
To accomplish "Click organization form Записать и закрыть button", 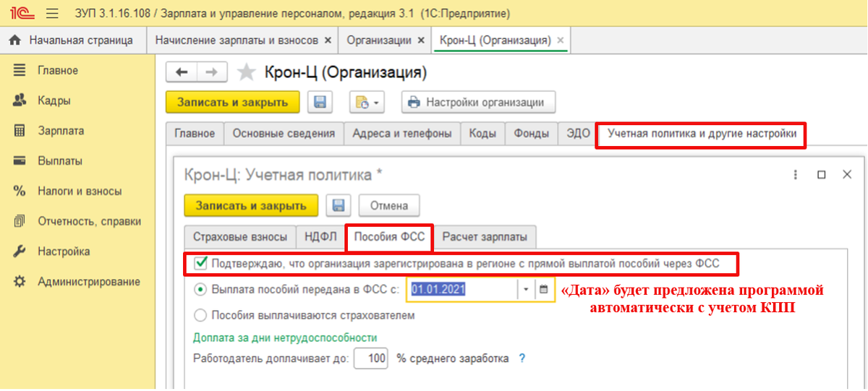I will pos(232,103).
